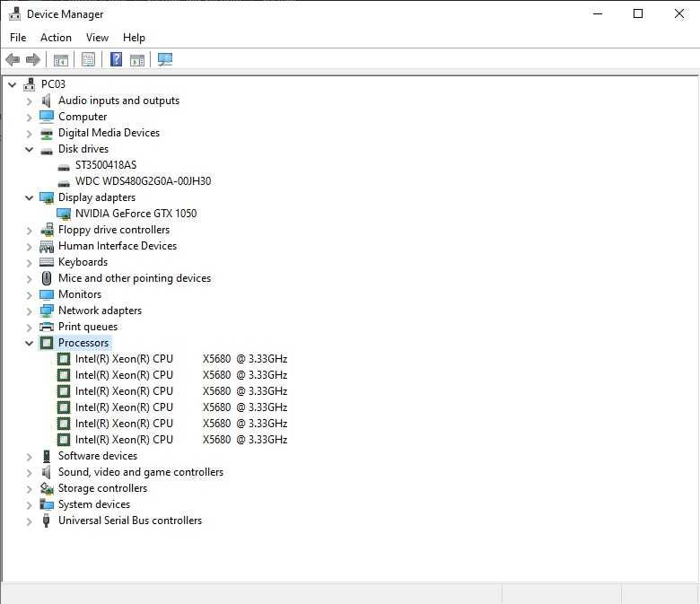Open the Help menu
700x604 pixels.
[134, 38]
